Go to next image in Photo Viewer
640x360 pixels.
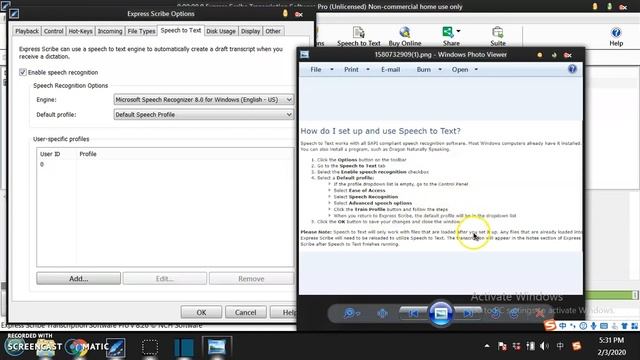tap(468, 313)
